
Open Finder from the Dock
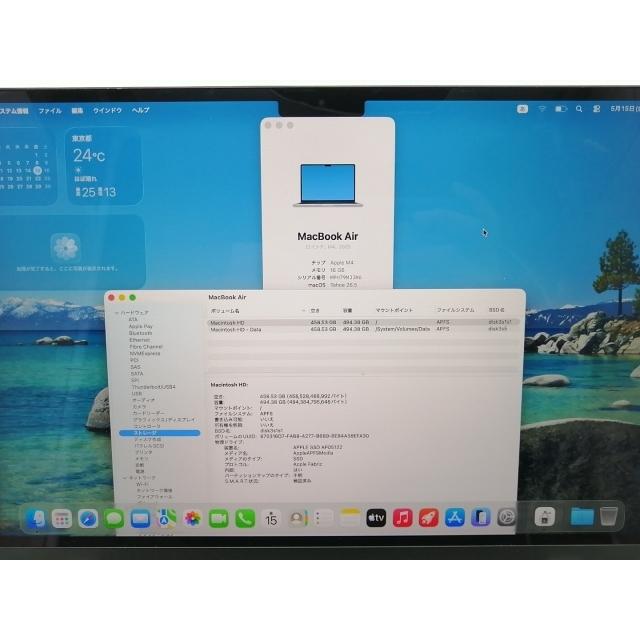pos(36,519)
